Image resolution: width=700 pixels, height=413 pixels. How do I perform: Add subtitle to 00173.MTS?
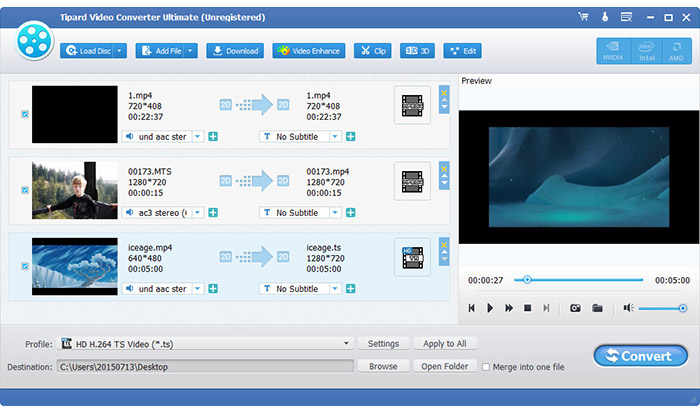click(351, 213)
